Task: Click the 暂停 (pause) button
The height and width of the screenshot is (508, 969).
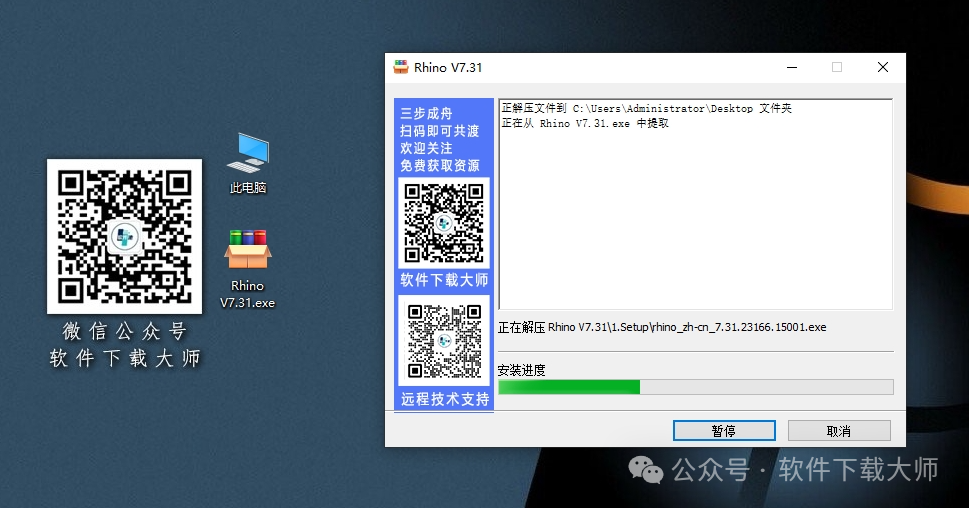Action: pos(724,431)
